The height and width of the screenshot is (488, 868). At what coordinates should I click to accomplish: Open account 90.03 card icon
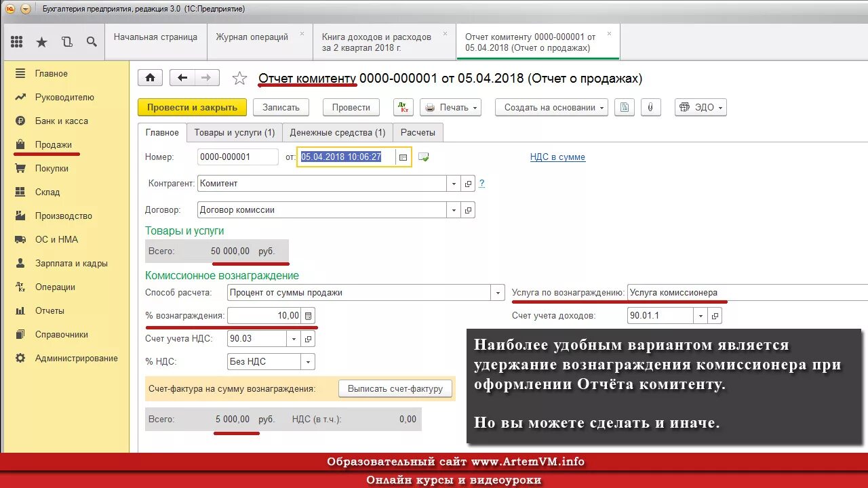coord(309,338)
